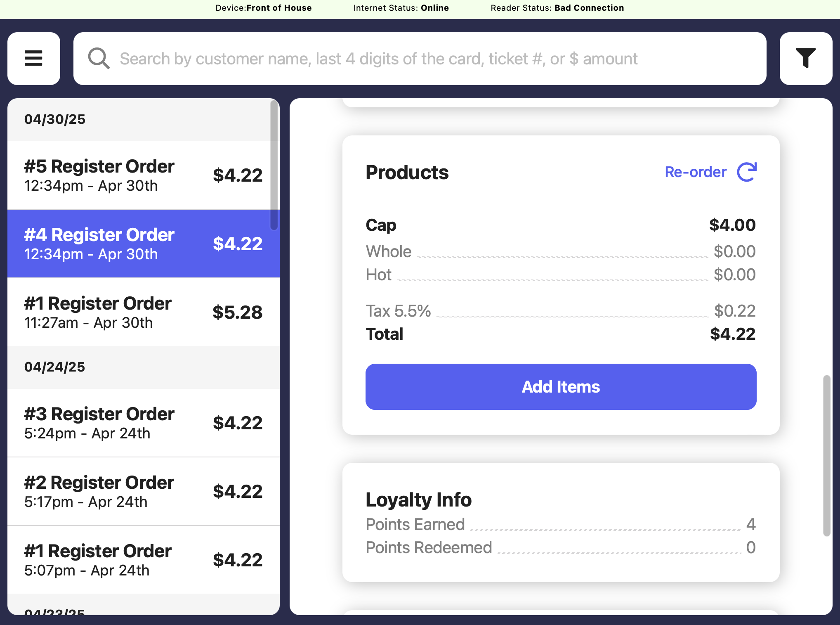
Task: Click the Re-order link
Action: tap(696, 172)
